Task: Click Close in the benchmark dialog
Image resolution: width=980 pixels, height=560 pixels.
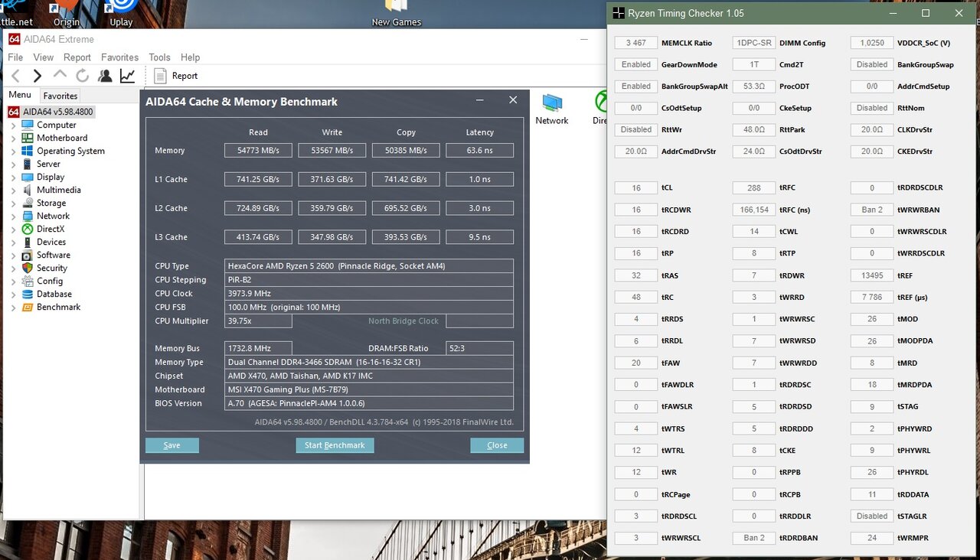Action: point(497,445)
